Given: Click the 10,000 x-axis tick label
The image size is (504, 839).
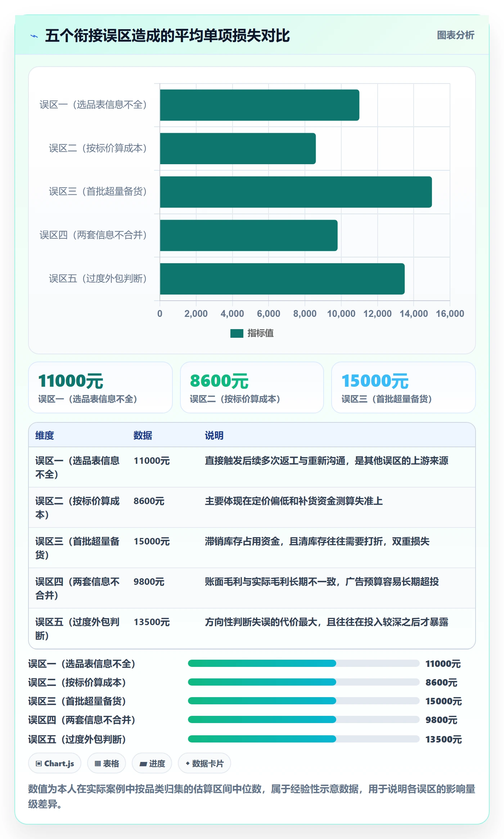Looking at the screenshot, I should click(x=341, y=314).
